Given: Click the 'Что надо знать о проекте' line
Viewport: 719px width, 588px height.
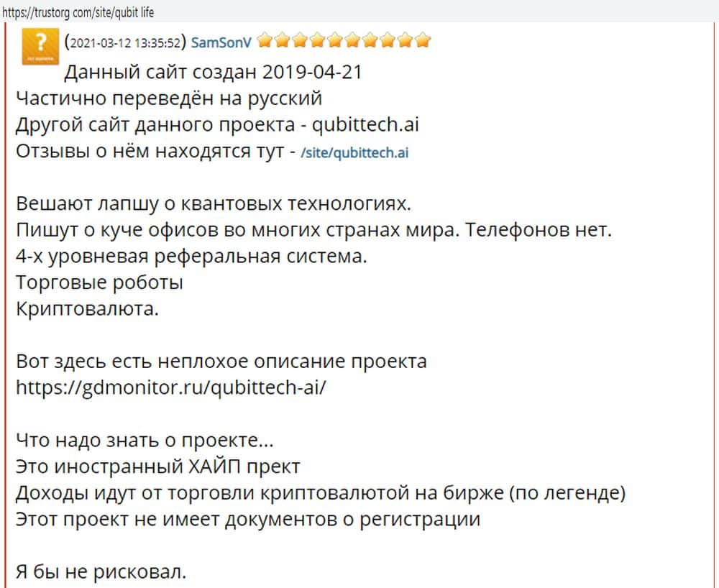Looking at the screenshot, I should click(x=145, y=439).
